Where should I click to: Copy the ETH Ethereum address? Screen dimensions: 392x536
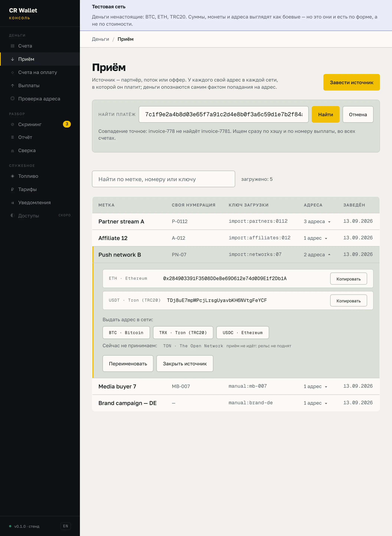point(348,278)
